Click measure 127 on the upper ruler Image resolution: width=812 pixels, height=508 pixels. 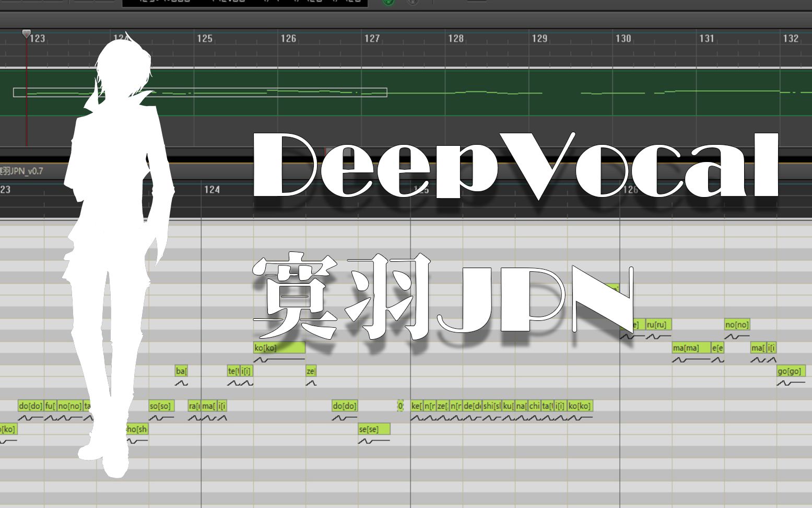pyautogui.click(x=372, y=38)
